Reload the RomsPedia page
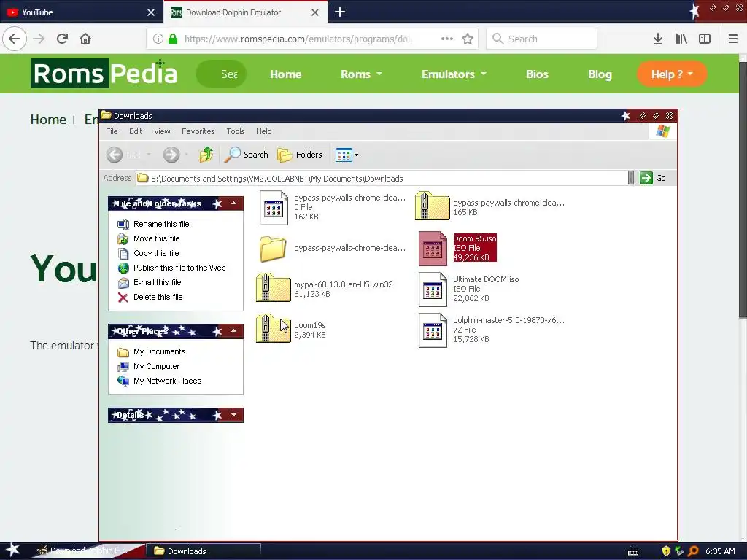 pos(63,39)
